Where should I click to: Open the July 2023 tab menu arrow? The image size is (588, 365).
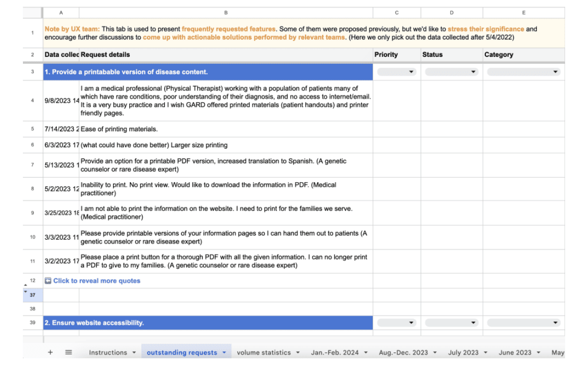(486, 352)
